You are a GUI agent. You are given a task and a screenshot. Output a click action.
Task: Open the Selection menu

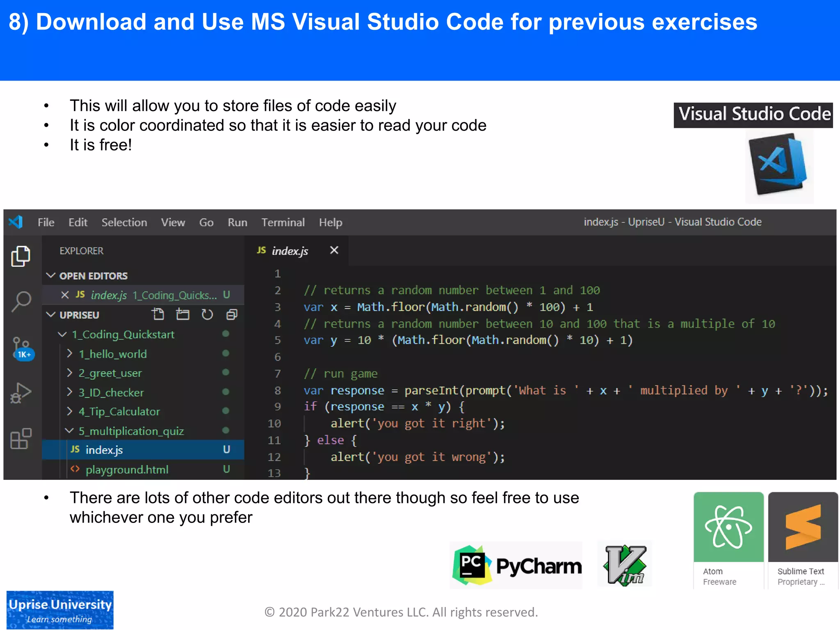pyautogui.click(x=124, y=222)
